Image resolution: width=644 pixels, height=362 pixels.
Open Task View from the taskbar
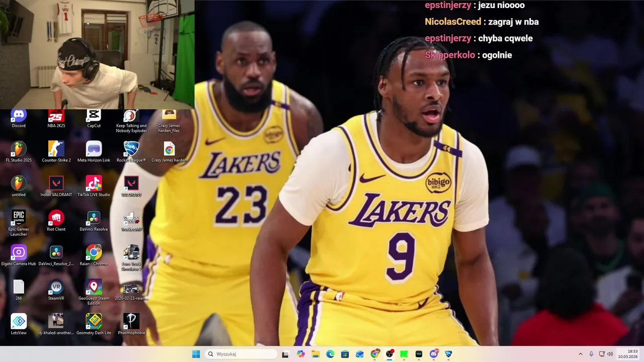click(x=285, y=354)
